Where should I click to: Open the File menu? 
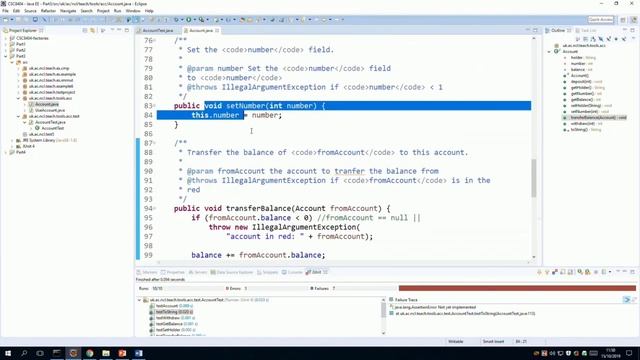coord(5,11)
